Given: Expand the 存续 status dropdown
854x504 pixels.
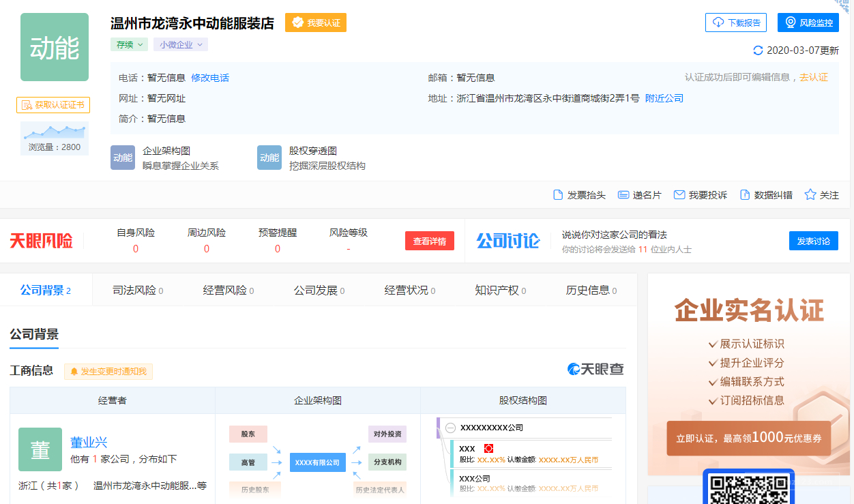Looking at the screenshot, I should point(130,44).
